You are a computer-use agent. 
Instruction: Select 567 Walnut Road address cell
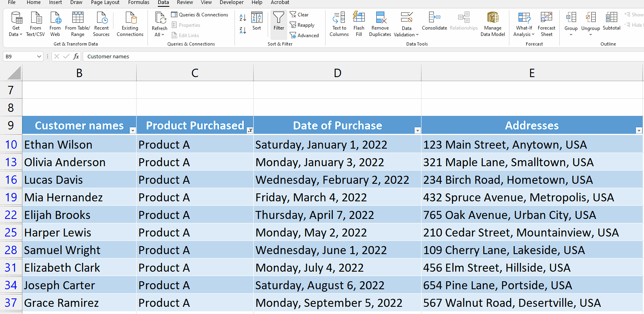pos(532,303)
